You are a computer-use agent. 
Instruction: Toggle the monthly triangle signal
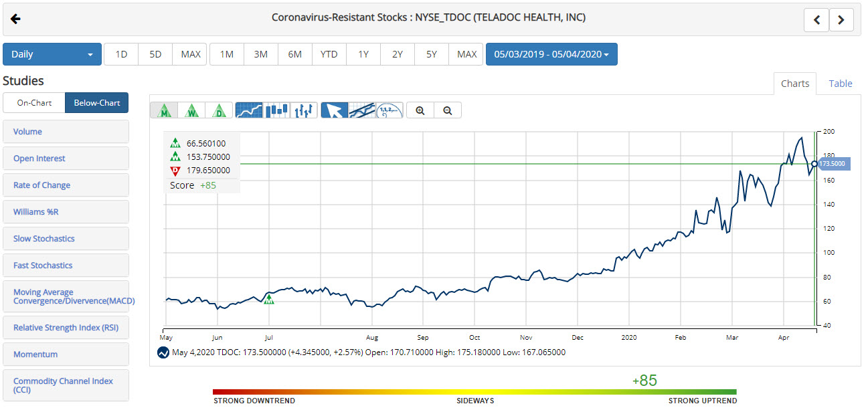point(163,110)
